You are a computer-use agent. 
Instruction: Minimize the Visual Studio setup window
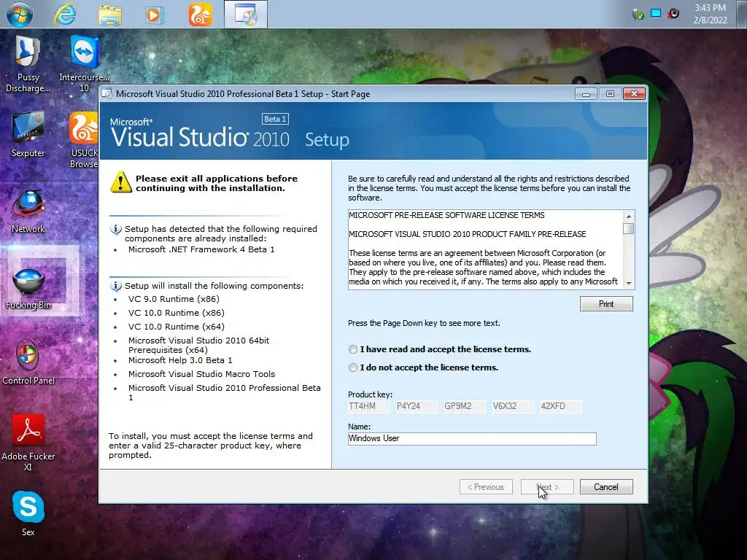point(586,94)
